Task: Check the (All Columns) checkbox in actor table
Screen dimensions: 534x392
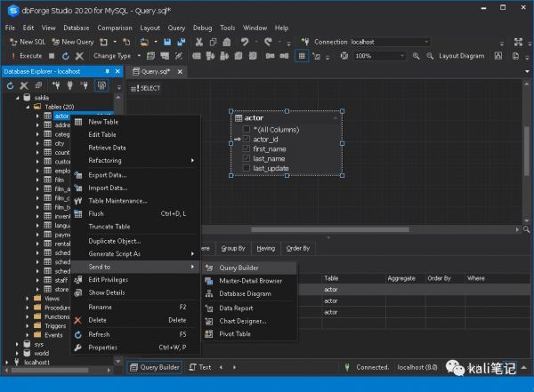Action: click(247, 130)
